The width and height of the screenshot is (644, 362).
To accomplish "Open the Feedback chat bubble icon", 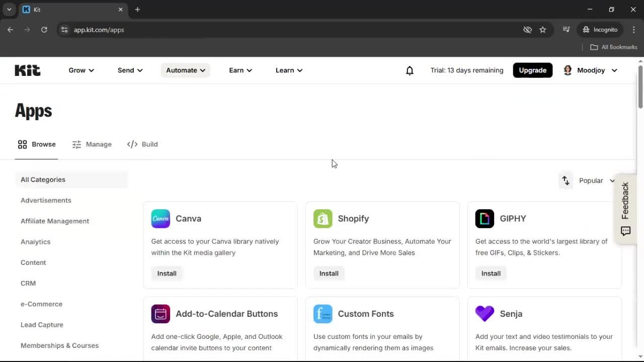I will [625, 231].
